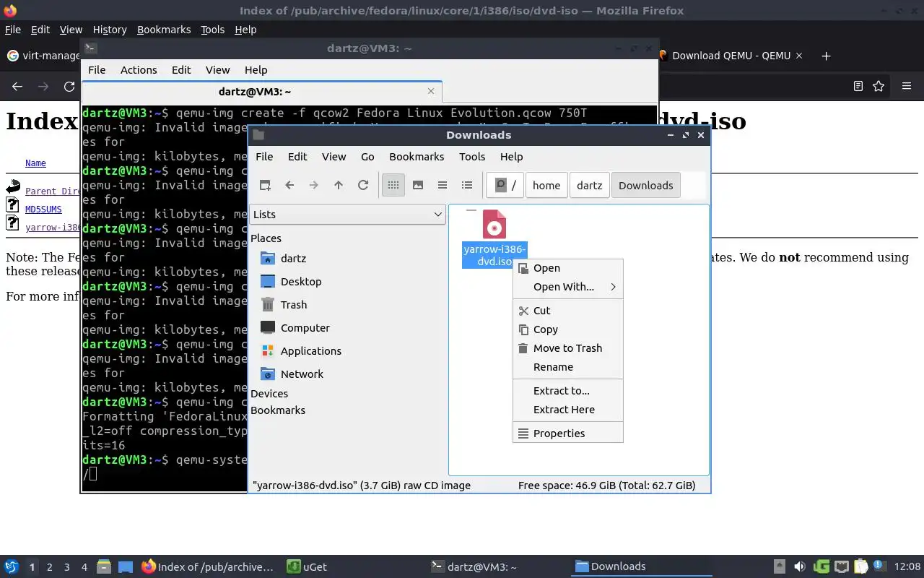Go to parent folder in file manager
Screen dimensions: 924x578
pos(339,185)
